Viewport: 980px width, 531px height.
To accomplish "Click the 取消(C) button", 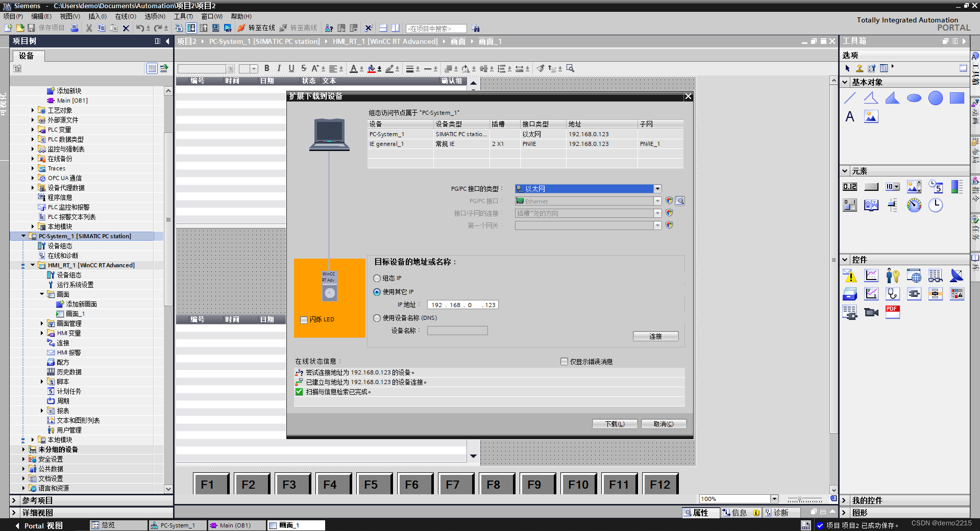I will [664, 424].
